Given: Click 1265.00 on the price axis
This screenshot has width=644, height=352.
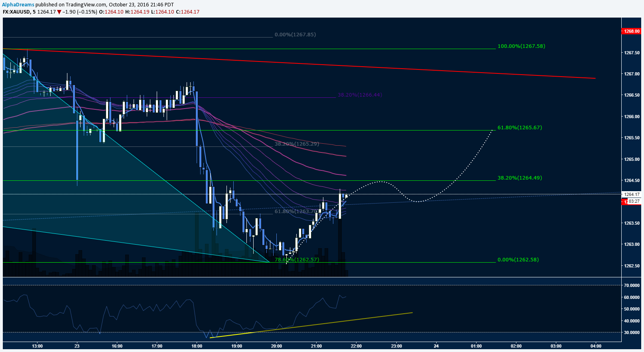Looking at the screenshot, I should [632, 159].
